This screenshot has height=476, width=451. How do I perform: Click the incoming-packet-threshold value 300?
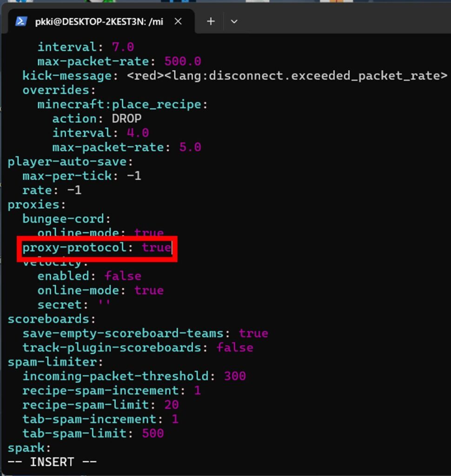(235, 376)
